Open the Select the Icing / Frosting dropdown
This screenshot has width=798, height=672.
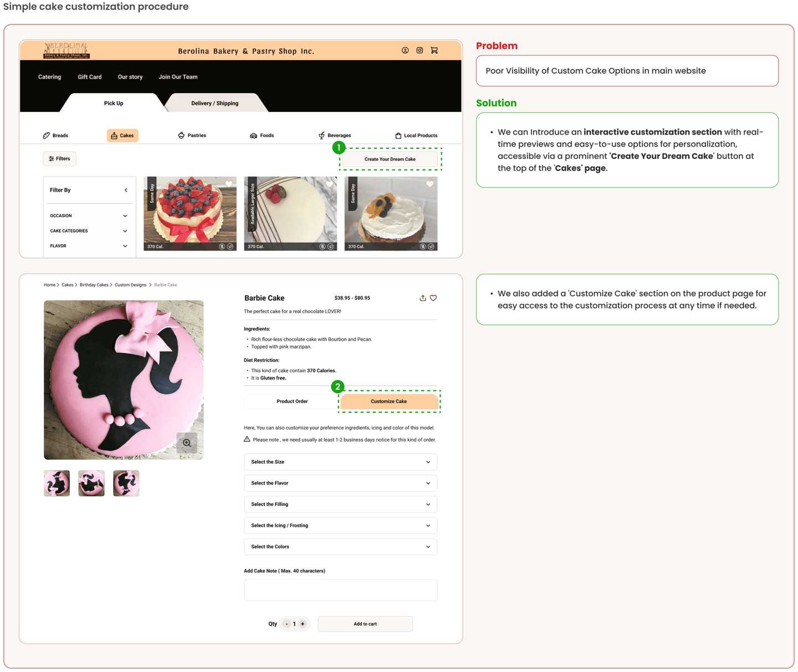(340, 525)
